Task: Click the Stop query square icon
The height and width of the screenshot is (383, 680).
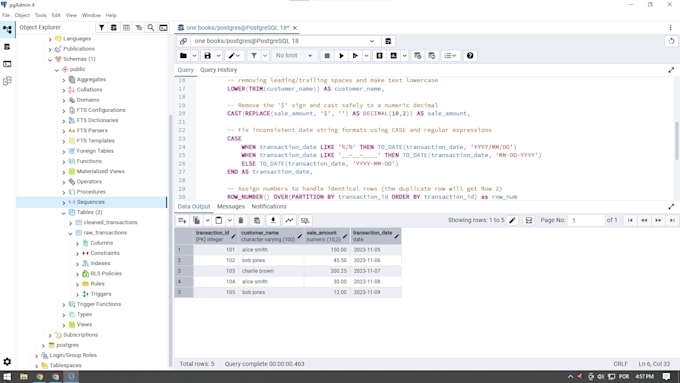Action: [327, 56]
